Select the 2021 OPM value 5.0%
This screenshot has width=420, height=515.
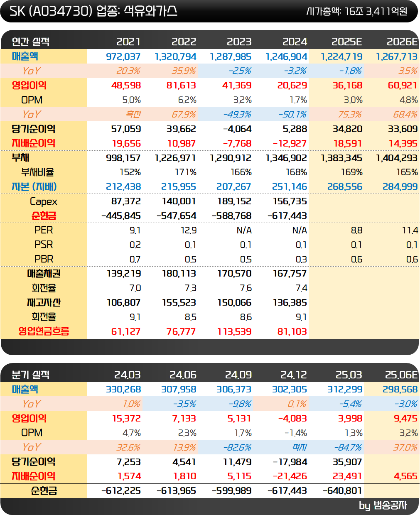pos(132,100)
